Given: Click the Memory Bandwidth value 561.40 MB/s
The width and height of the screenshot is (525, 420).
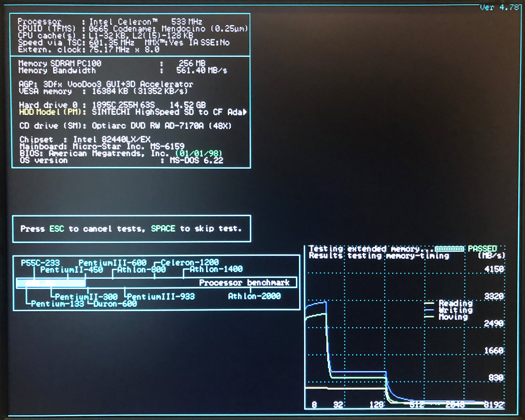Looking at the screenshot, I should point(201,70).
